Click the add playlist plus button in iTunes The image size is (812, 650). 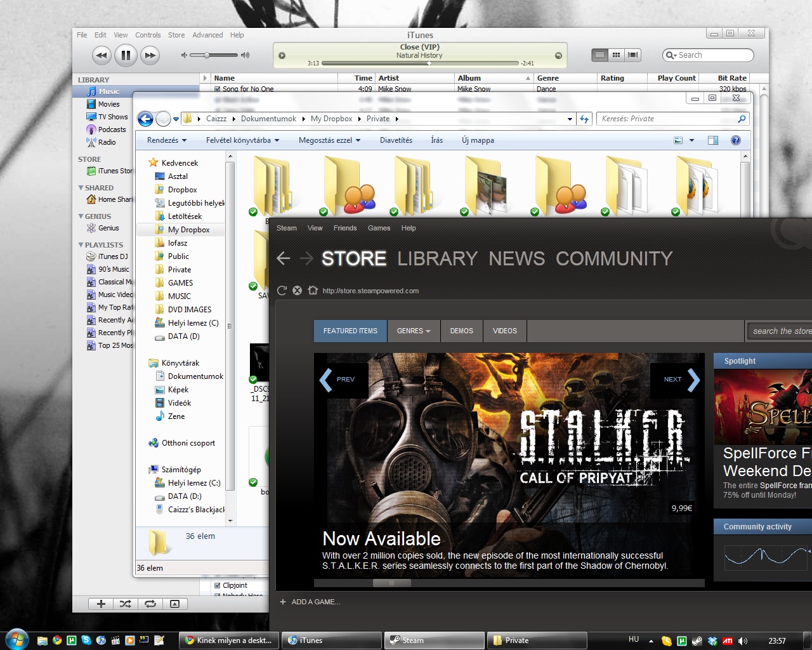coord(101,604)
